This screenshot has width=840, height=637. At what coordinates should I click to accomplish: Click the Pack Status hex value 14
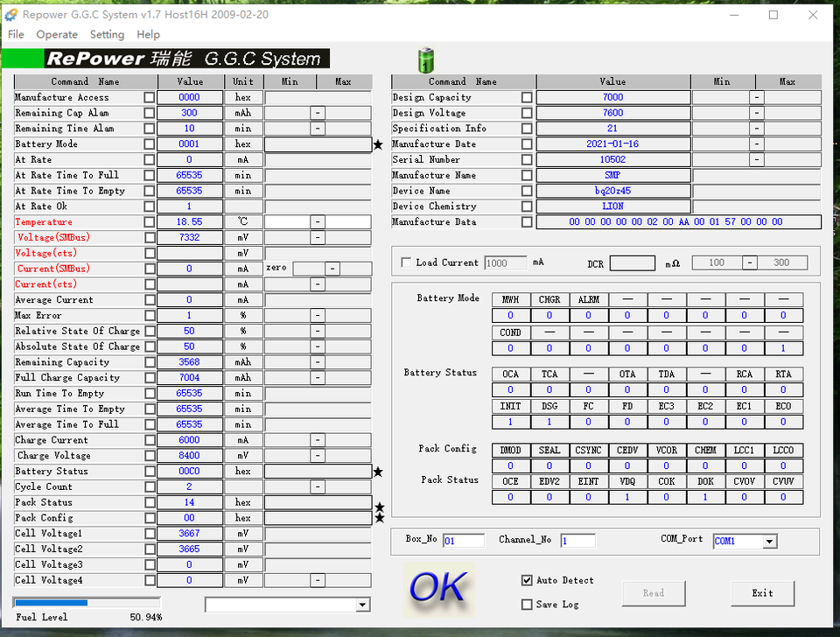[x=190, y=502]
